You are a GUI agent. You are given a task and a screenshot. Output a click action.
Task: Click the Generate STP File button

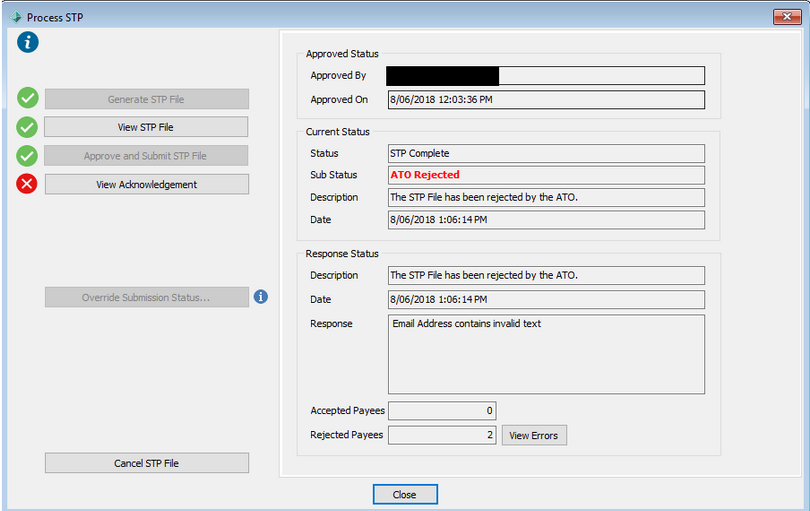point(146,99)
